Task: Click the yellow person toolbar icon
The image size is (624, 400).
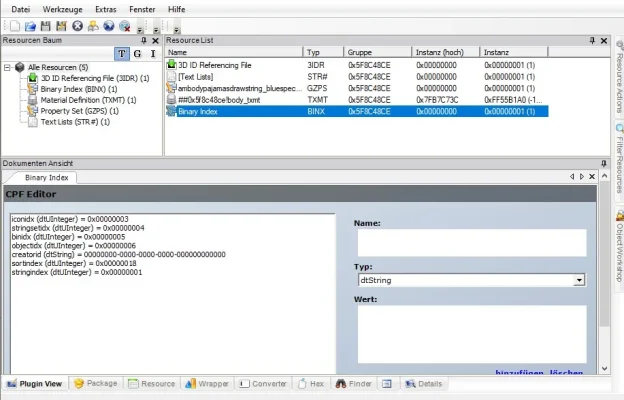Action: [93, 26]
